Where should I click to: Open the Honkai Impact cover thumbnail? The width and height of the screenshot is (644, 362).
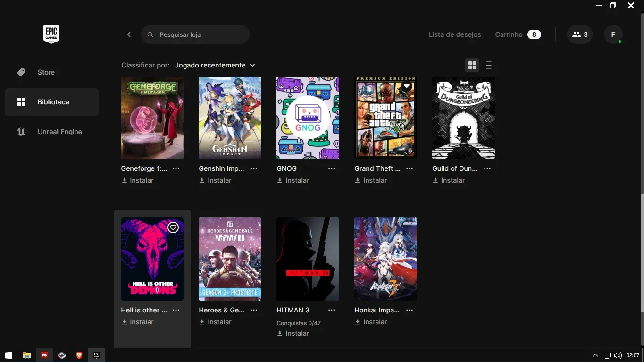(x=385, y=259)
